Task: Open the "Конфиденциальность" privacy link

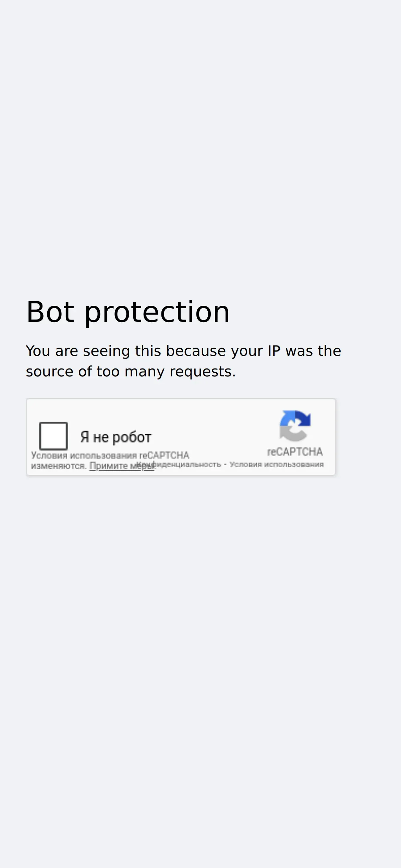Action: pyautogui.click(x=179, y=465)
